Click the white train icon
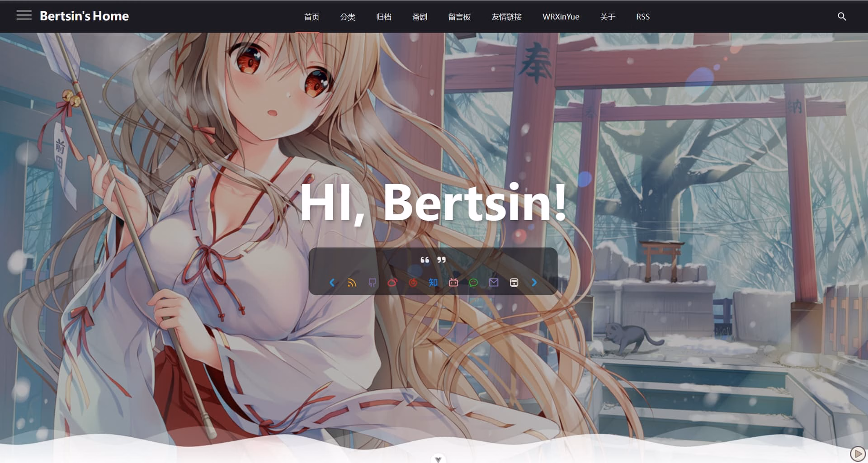868x463 pixels. pyautogui.click(x=514, y=283)
